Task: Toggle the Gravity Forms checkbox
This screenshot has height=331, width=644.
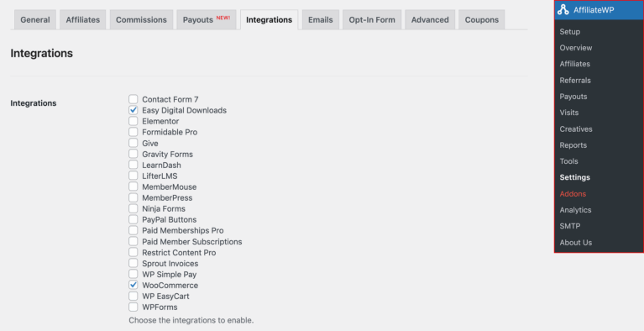Action: [133, 154]
